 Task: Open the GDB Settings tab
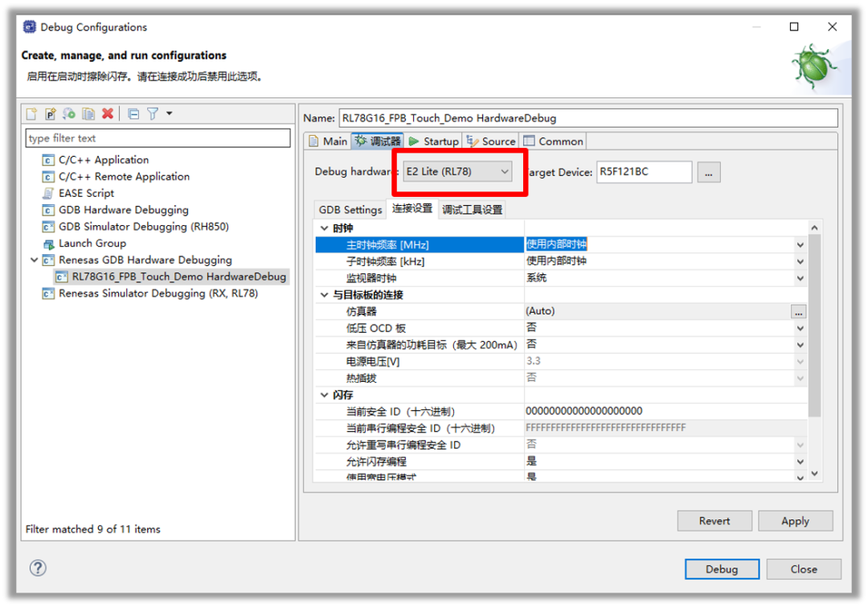tap(350, 210)
